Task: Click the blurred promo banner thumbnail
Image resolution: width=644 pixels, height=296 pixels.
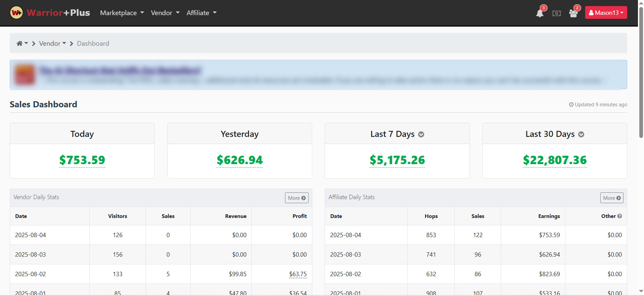Action: tap(25, 75)
